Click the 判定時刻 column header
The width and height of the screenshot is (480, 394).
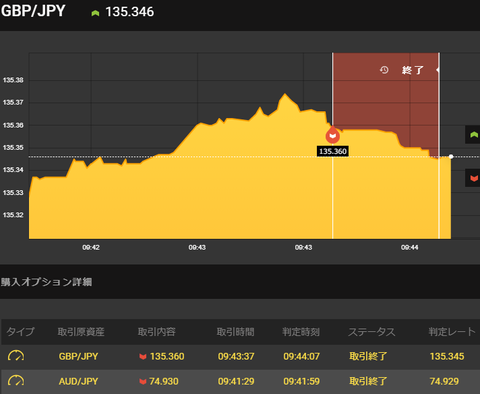(301, 332)
